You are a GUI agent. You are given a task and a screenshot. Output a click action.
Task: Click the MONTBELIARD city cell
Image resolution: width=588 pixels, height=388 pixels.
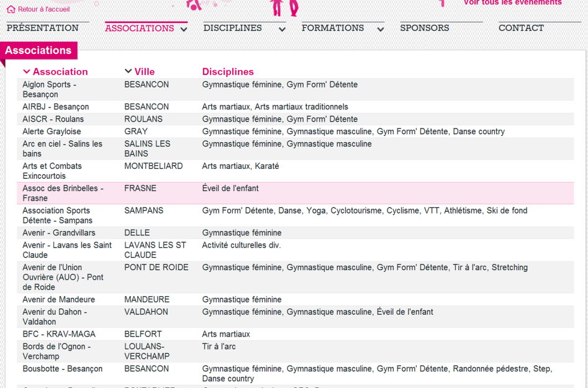coord(153,166)
